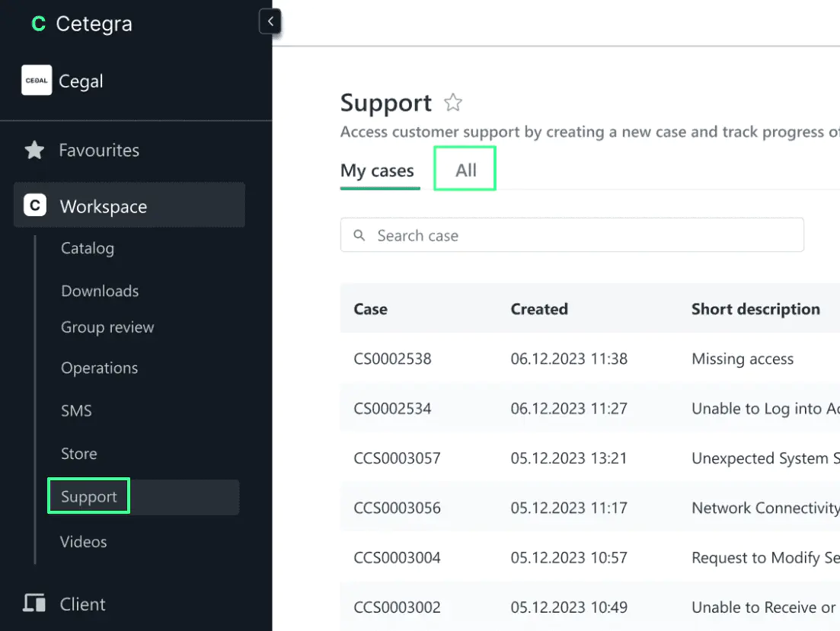
Task: Open the Store section
Action: click(x=79, y=454)
